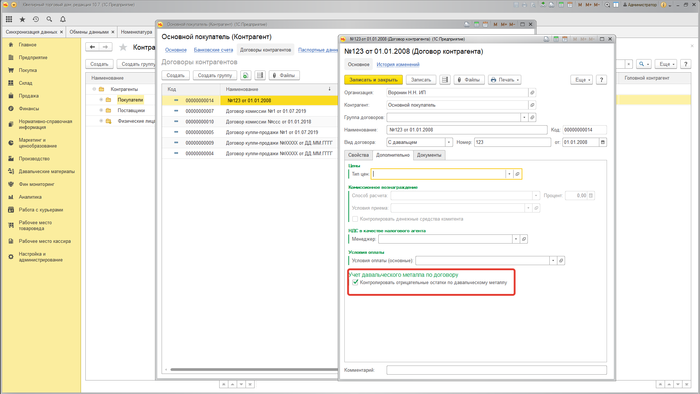Image resolution: width=700 pixels, height=394 pixels.
Task: Expand Вид договора dropdown
Action: (449, 142)
